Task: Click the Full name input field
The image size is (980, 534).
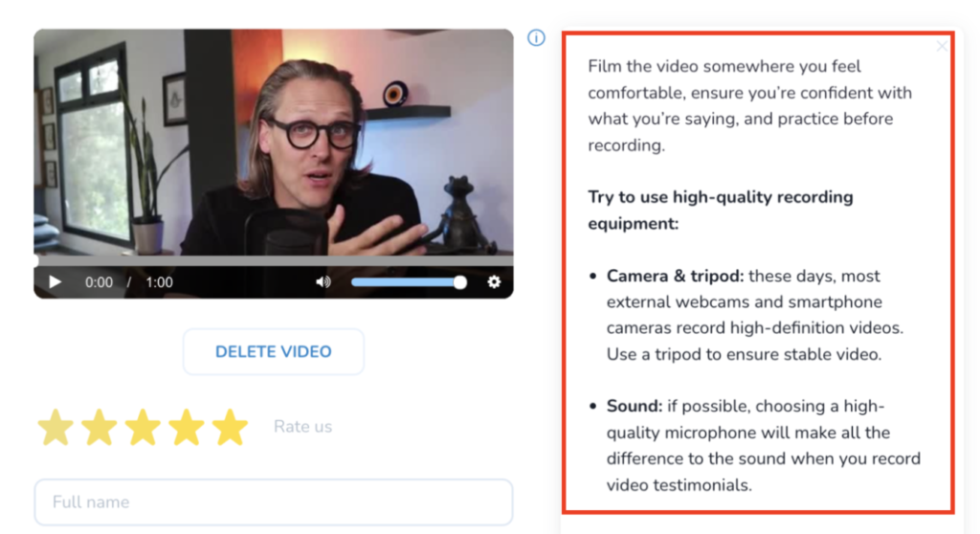Action: click(x=273, y=502)
